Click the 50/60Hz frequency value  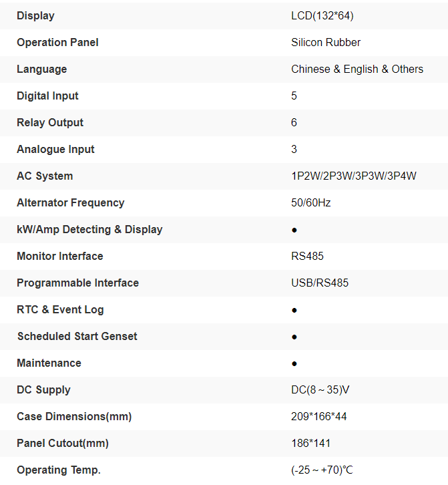coord(311,202)
